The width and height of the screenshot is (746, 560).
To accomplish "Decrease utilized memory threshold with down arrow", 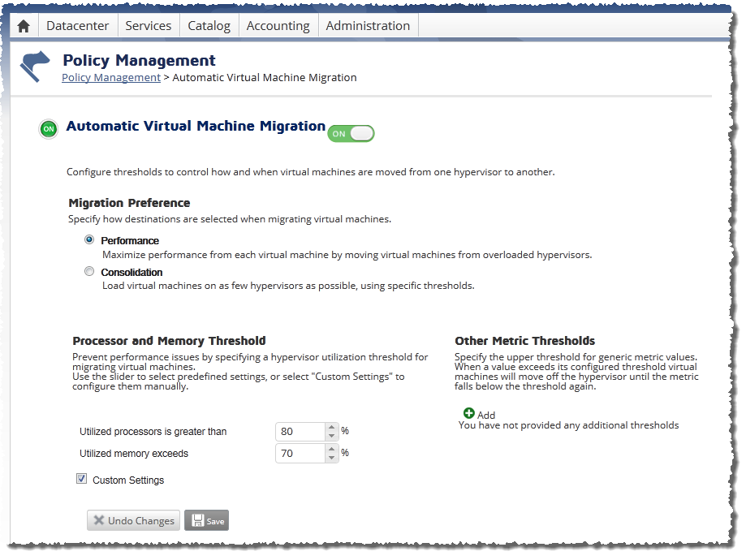I will click(332, 458).
